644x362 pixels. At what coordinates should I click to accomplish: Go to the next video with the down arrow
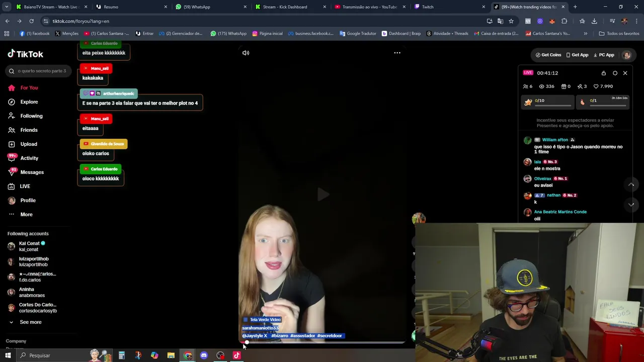click(x=631, y=205)
